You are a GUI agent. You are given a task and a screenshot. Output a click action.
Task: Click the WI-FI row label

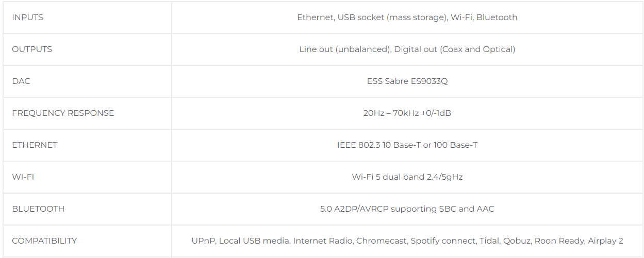pyautogui.click(x=23, y=177)
